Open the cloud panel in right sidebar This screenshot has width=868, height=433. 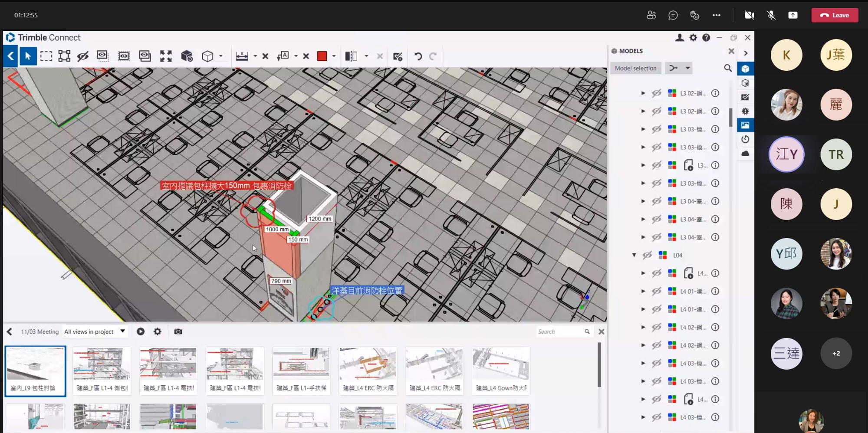745,154
